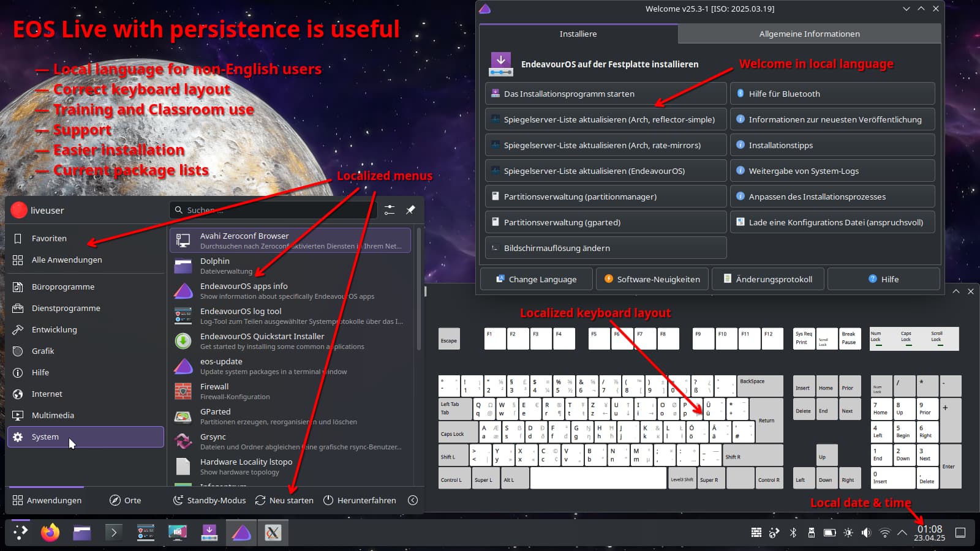The width and height of the screenshot is (980, 551).
Task: Click the Bluetooth tray icon
Action: click(x=793, y=533)
